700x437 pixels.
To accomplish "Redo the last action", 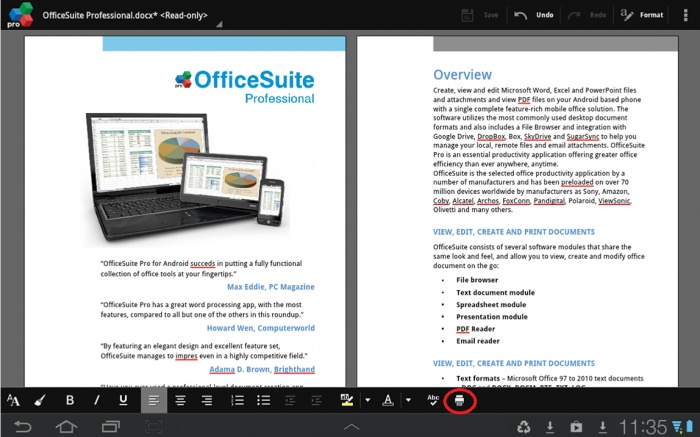I will coord(587,15).
